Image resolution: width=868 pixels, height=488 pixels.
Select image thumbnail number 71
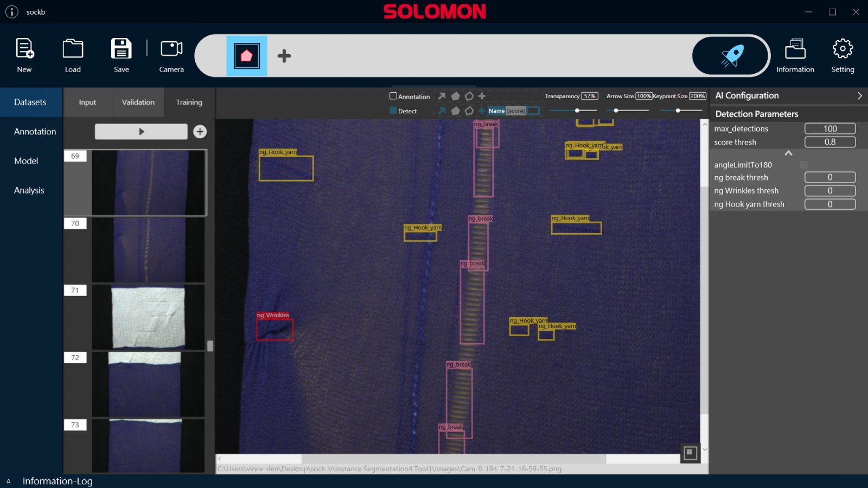(x=148, y=317)
